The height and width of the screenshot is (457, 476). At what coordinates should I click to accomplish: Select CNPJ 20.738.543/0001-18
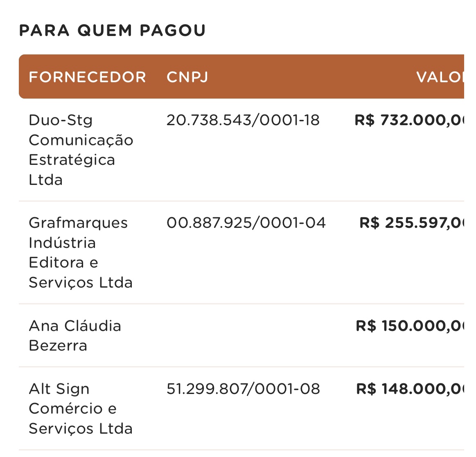point(243,120)
